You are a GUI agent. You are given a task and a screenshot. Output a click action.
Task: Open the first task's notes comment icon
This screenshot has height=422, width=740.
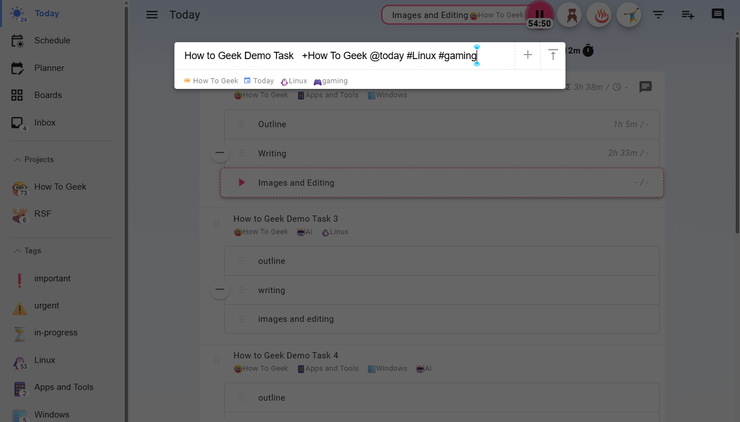pos(645,87)
